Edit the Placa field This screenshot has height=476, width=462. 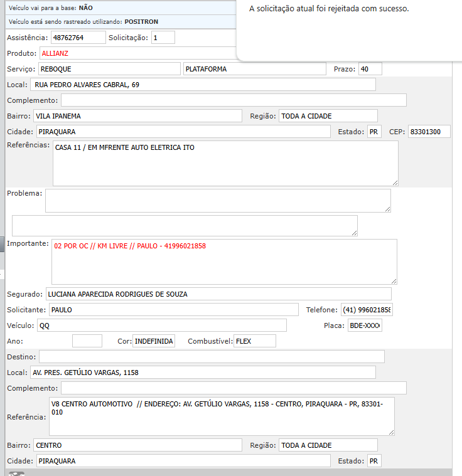(365, 325)
